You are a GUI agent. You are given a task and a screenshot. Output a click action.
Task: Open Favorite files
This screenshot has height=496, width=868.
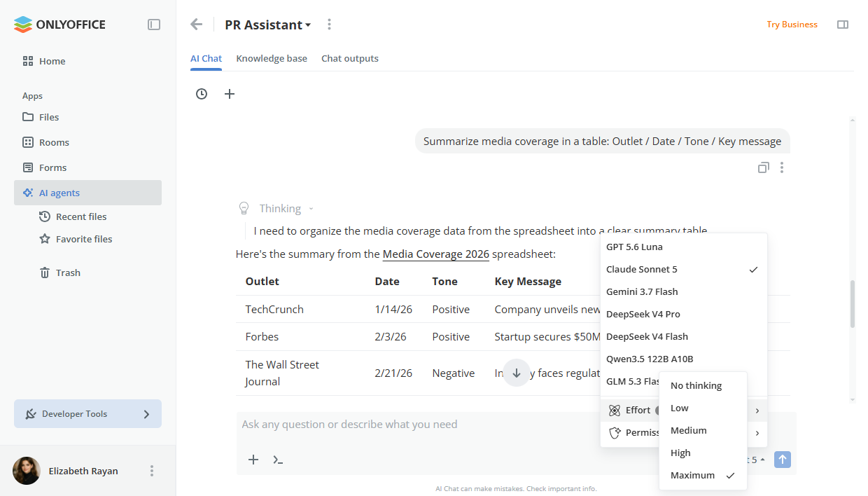tap(76, 239)
